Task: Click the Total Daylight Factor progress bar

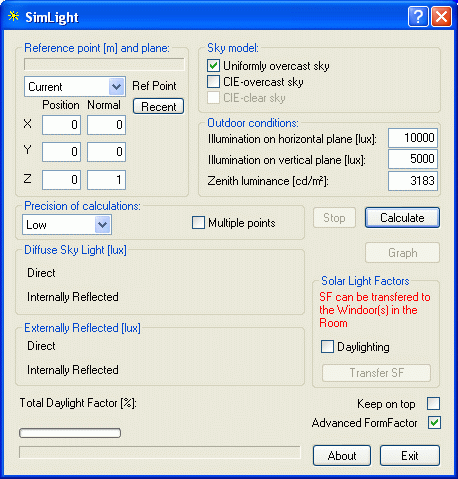Action: pyautogui.click(x=70, y=433)
